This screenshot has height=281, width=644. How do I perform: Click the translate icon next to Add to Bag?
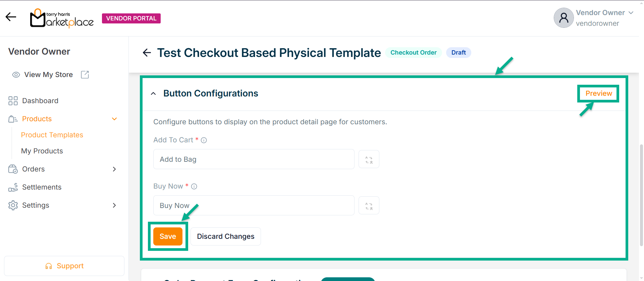tap(369, 159)
